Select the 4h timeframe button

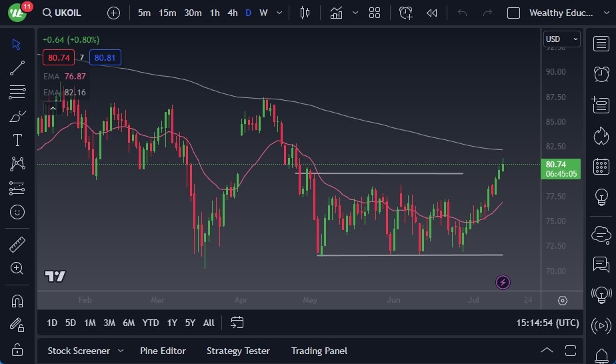[232, 13]
